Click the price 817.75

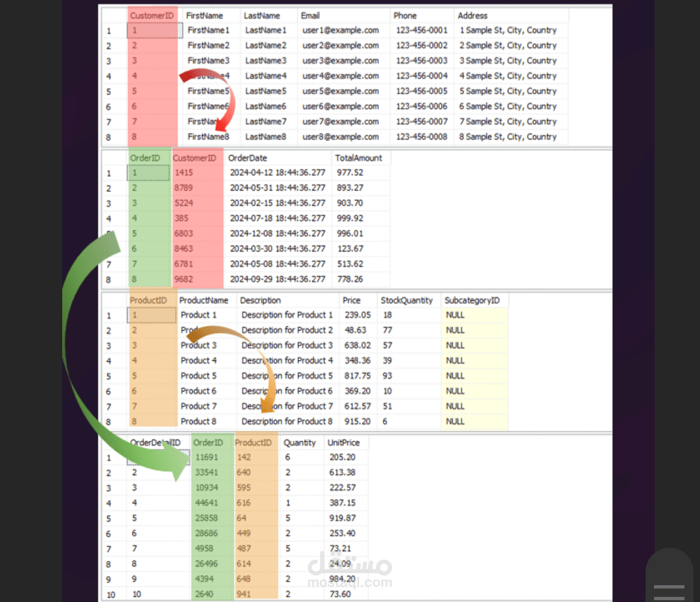358,376
